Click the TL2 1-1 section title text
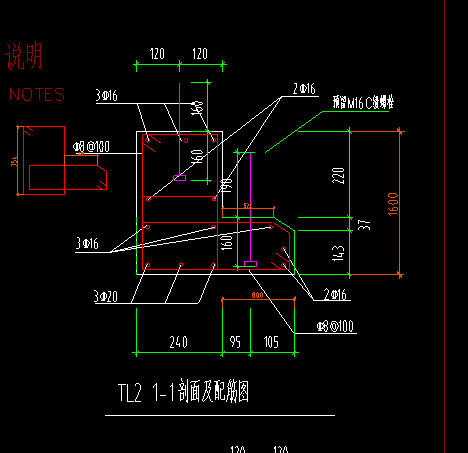The width and height of the screenshot is (468, 453). (x=183, y=391)
